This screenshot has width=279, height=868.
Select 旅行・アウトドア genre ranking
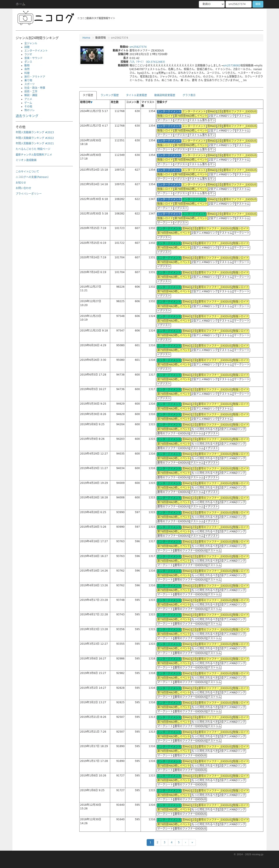35,76
